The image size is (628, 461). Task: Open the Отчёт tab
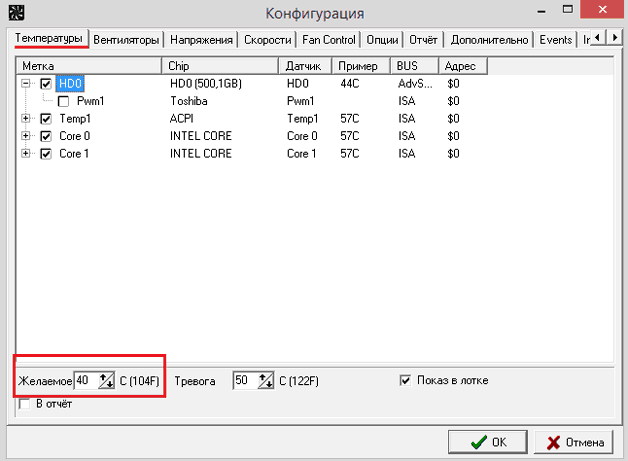tap(423, 40)
